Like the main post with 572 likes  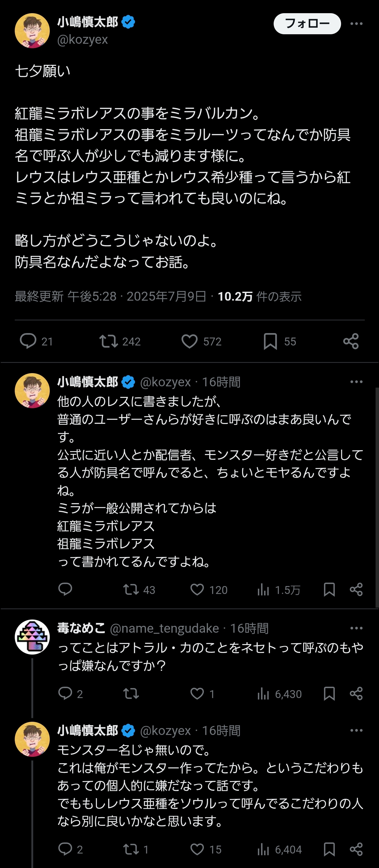[x=190, y=341]
